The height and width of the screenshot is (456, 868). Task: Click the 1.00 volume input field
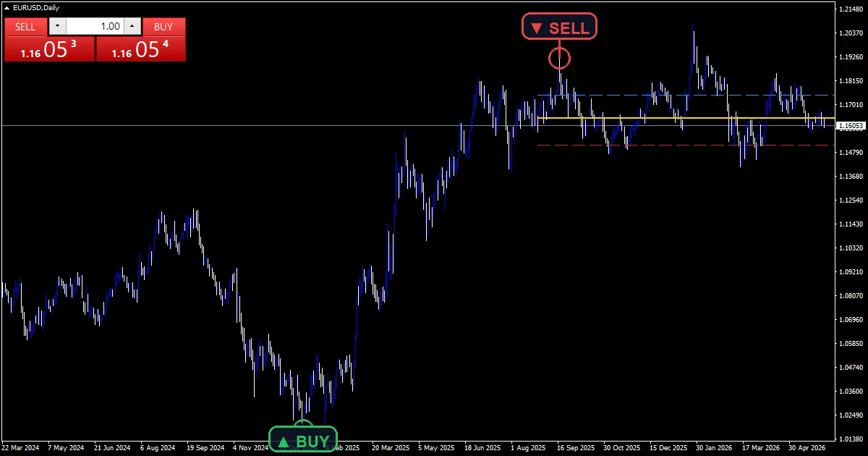pyautogui.click(x=95, y=27)
